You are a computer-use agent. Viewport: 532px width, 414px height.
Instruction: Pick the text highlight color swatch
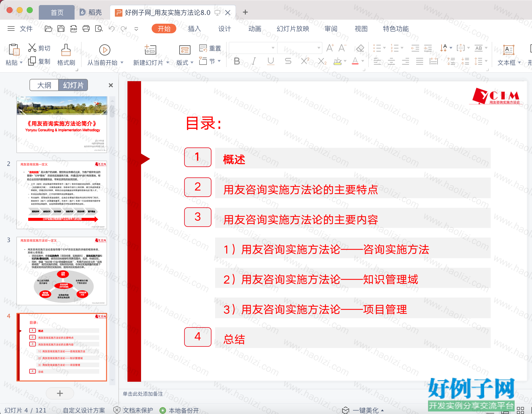point(338,61)
